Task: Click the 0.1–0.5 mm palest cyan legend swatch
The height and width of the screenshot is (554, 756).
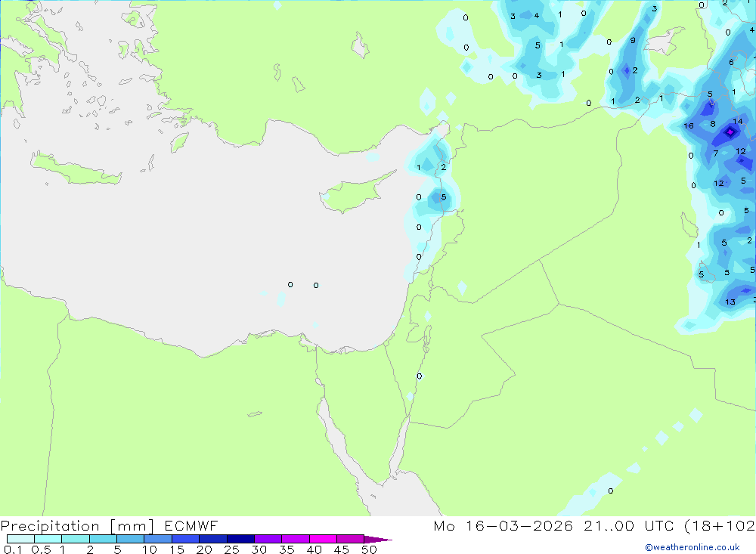Action: [20, 539]
